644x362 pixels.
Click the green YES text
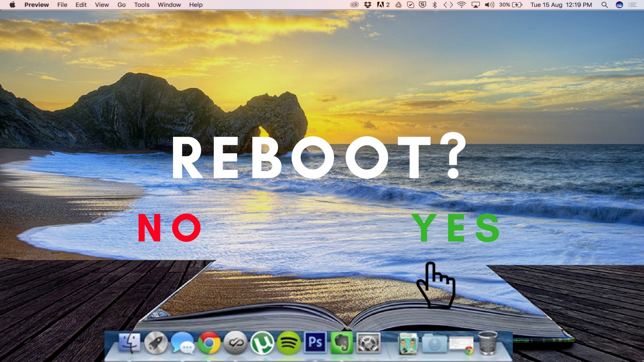click(x=455, y=228)
